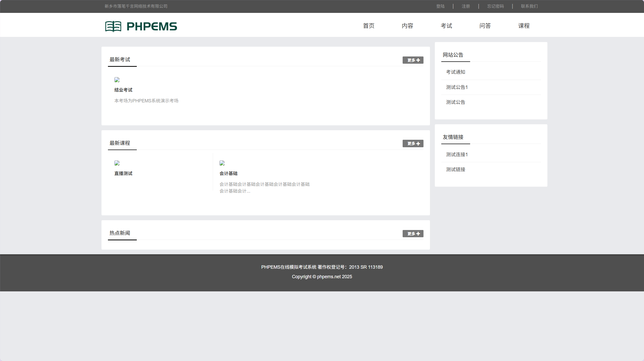This screenshot has height=361, width=644.
Task: Click the PHPEMS book logo icon
Action: (x=113, y=26)
